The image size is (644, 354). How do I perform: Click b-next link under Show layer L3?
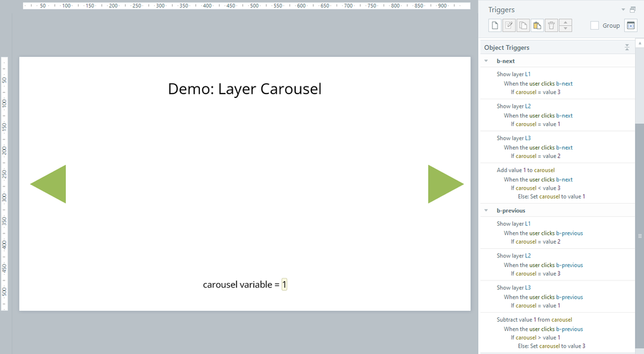[x=564, y=148]
